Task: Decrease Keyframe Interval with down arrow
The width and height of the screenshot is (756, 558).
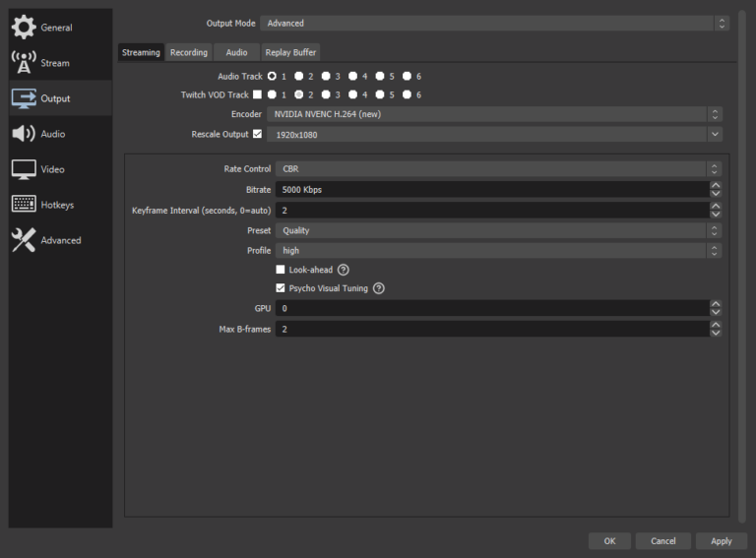Action: click(x=716, y=214)
